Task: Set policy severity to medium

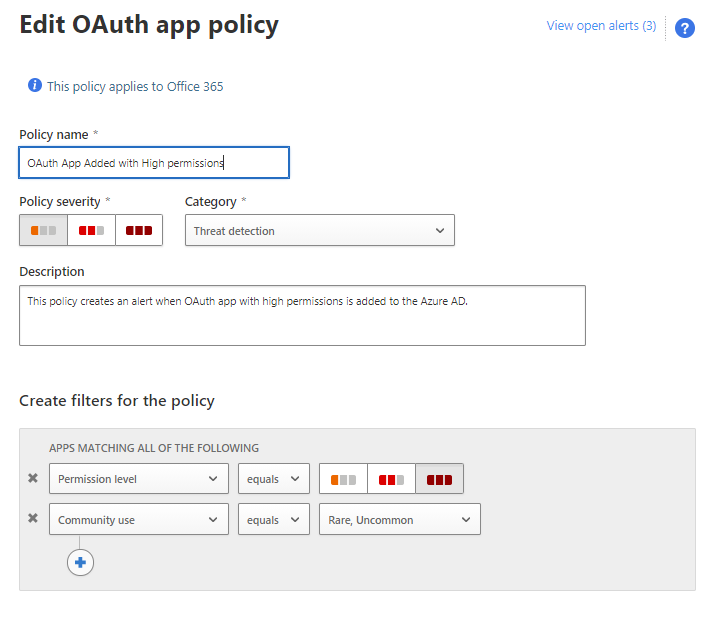Action: [x=92, y=230]
